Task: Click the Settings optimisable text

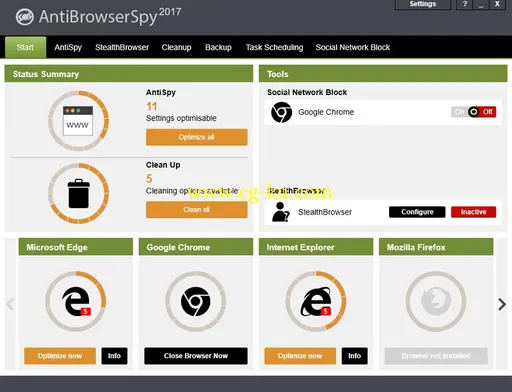Action: [x=181, y=118]
